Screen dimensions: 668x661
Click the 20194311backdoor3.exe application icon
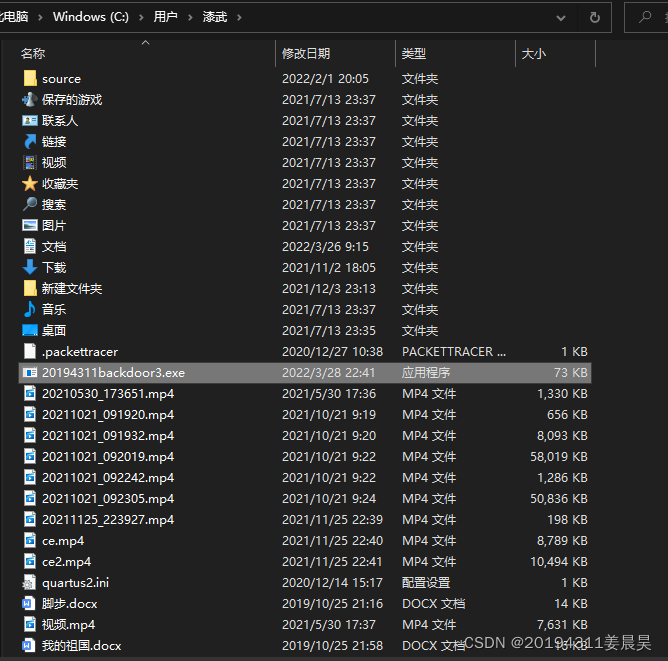pos(30,373)
